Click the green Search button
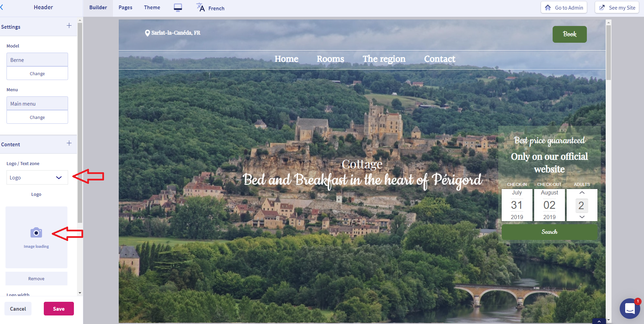644x324 pixels. coord(549,232)
